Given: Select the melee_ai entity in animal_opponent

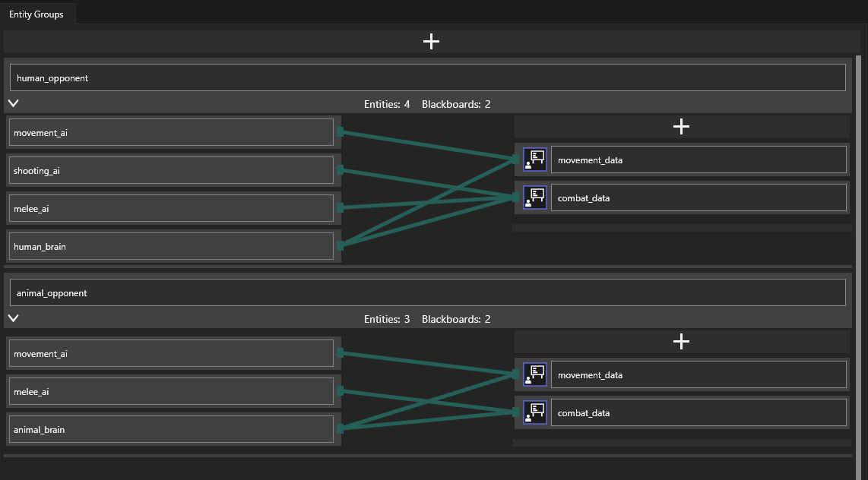Looking at the screenshot, I should click(171, 391).
